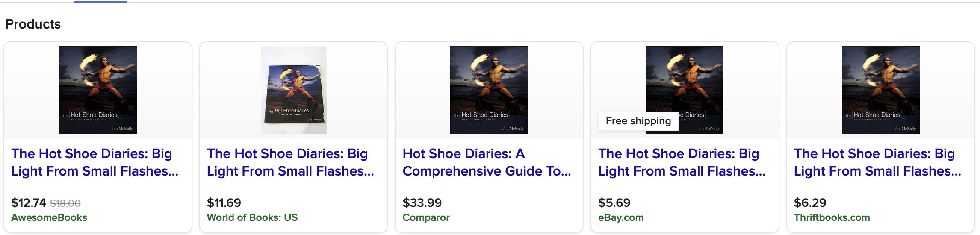The image size is (980, 235).
Task: Click the $12.74 discounted price
Action: pos(29,203)
